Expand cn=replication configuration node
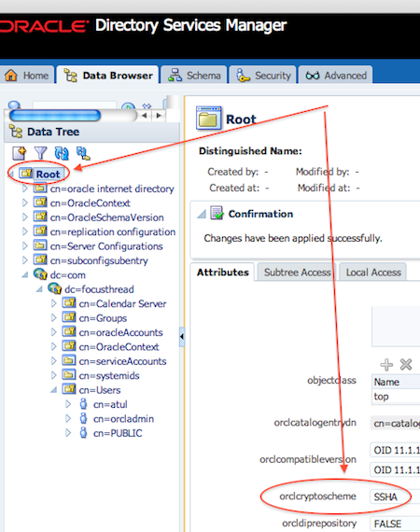The image size is (420, 532). click(25, 231)
